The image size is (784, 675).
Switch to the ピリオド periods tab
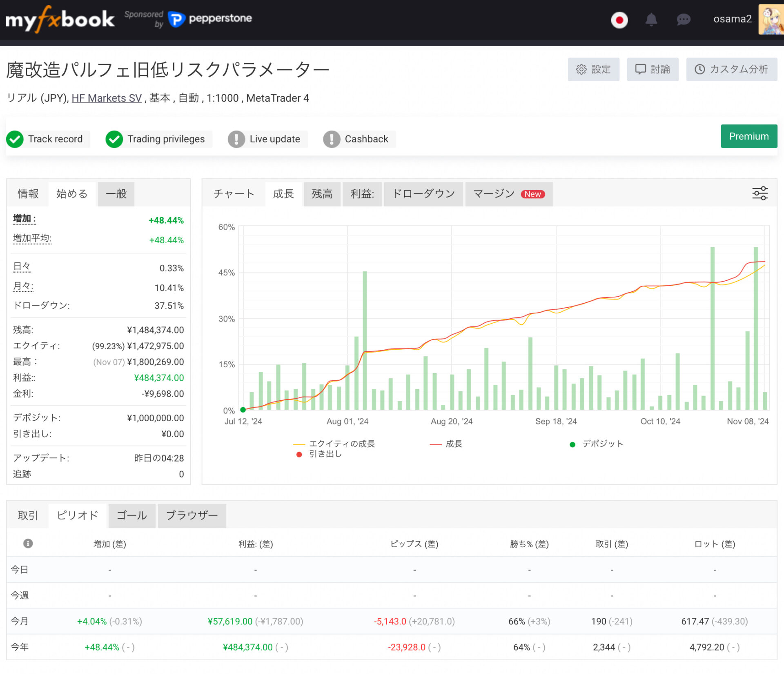[x=78, y=515]
